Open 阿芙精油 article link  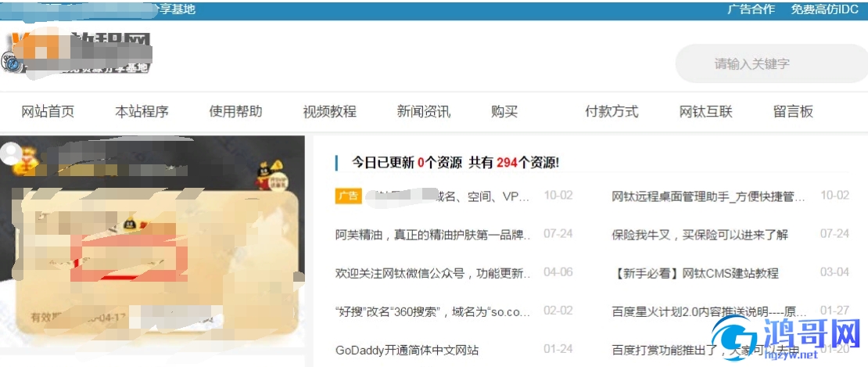[433, 235]
